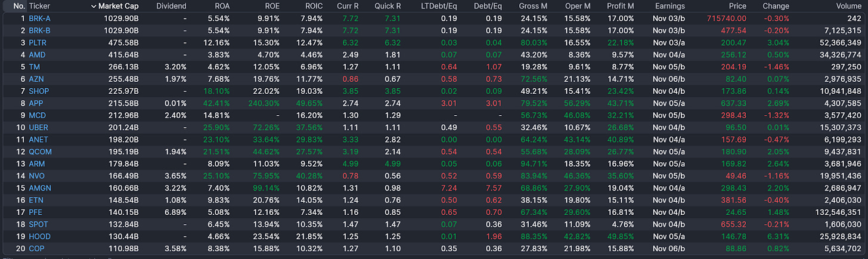The image size is (868, 259).
Task: Sort by LTDebt/Eq column header
Action: (439, 6)
